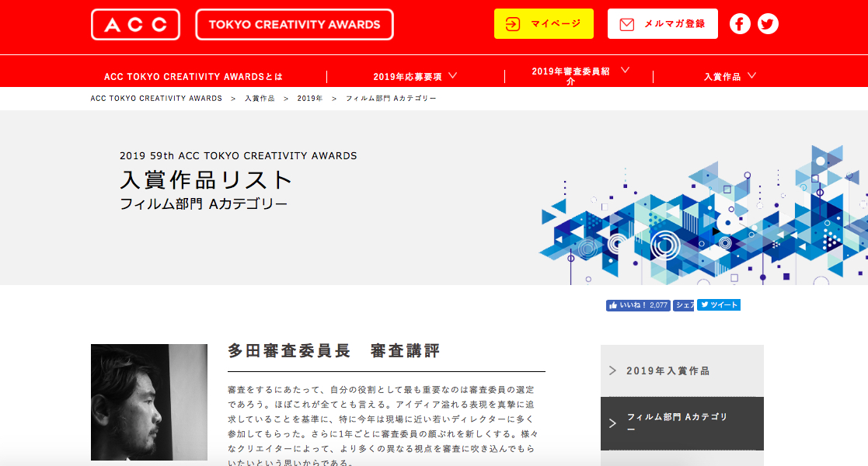Go to 入賞作品 breadcrumb link
Screen dimensions: 868x466
click(260, 99)
